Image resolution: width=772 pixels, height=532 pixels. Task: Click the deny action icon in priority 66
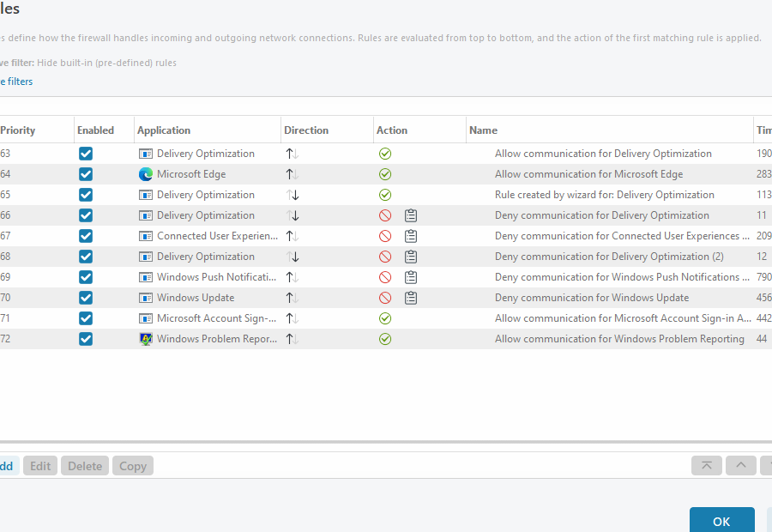tap(385, 215)
